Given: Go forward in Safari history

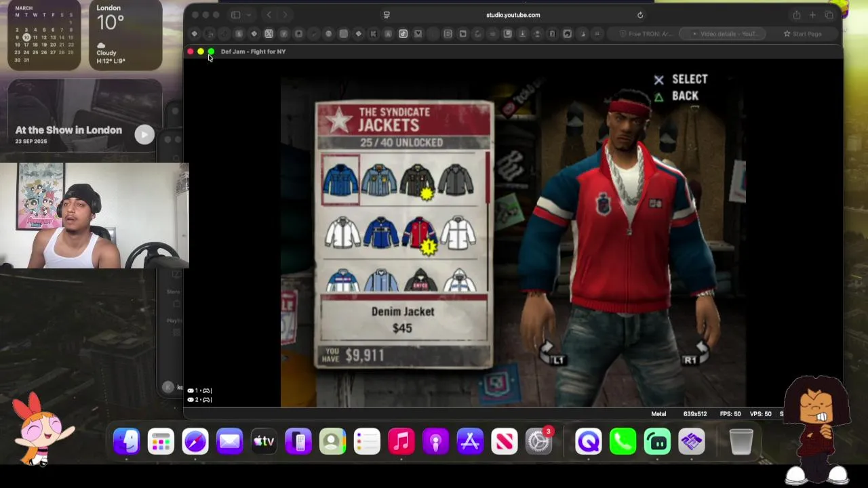Looking at the screenshot, I should [285, 15].
